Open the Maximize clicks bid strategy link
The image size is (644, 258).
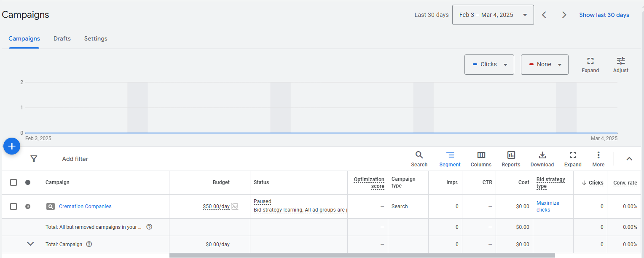click(x=547, y=206)
